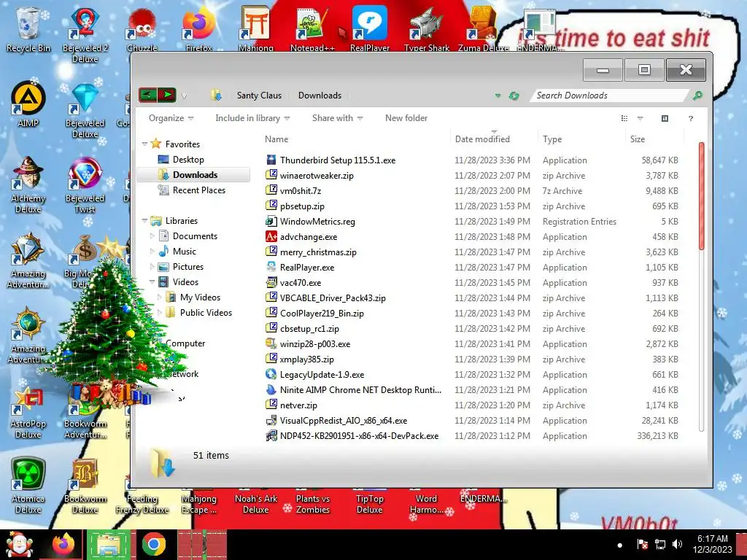
Task: Click the search magnifier icon
Action: click(x=697, y=96)
